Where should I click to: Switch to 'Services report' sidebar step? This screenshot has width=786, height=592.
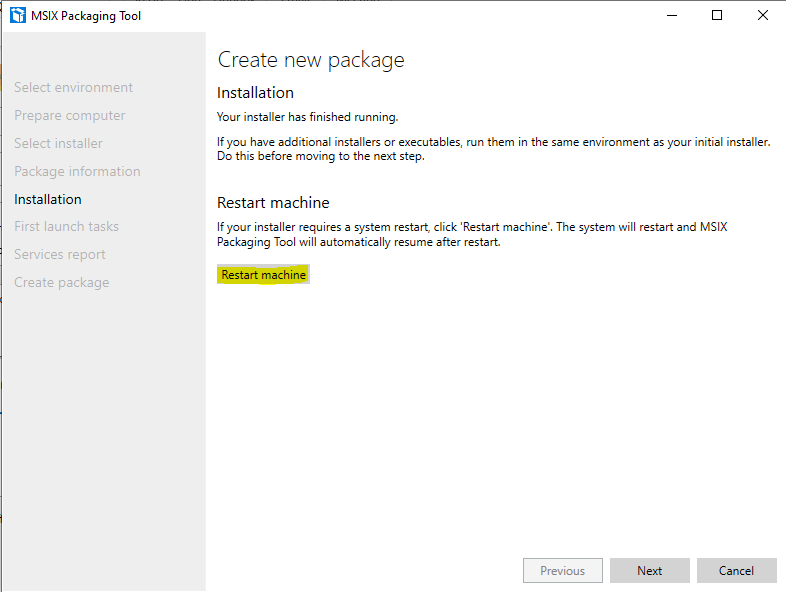(60, 255)
